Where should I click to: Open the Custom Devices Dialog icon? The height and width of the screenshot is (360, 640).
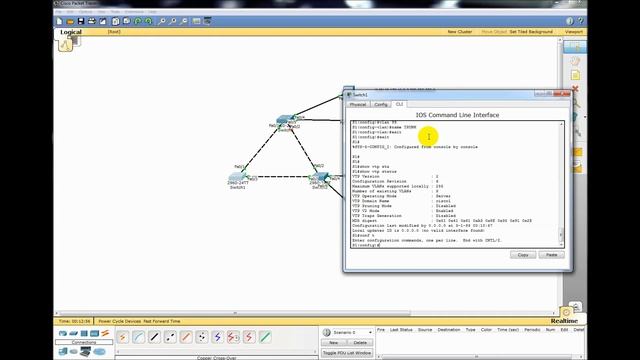208,21
